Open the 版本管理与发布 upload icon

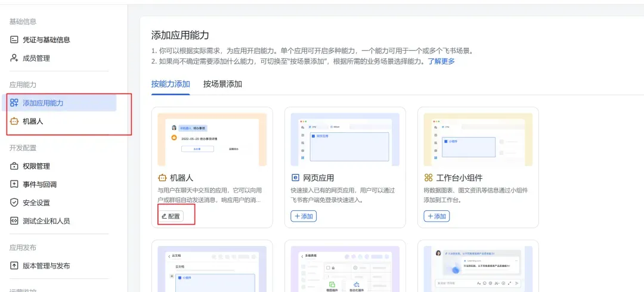tap(14, 266)
